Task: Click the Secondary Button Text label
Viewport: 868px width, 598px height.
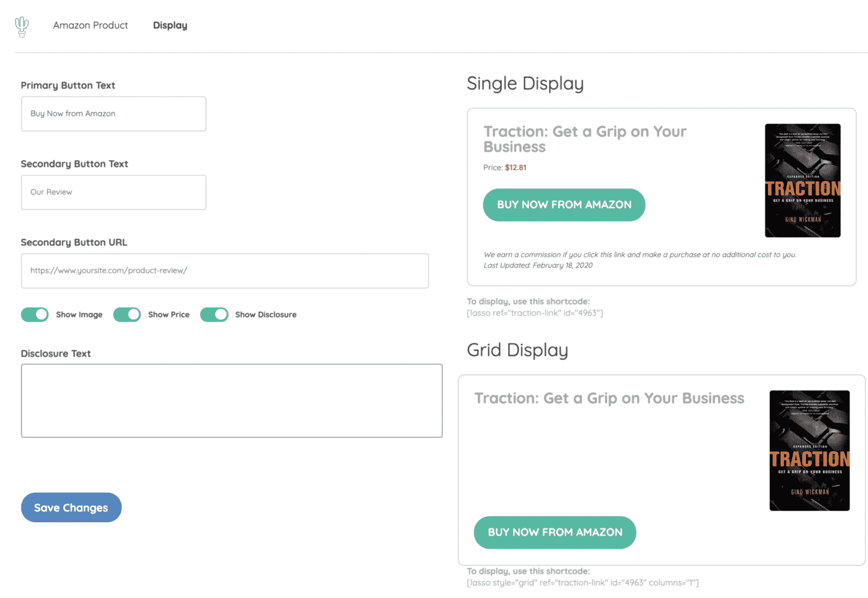Action: pos(74,164)
